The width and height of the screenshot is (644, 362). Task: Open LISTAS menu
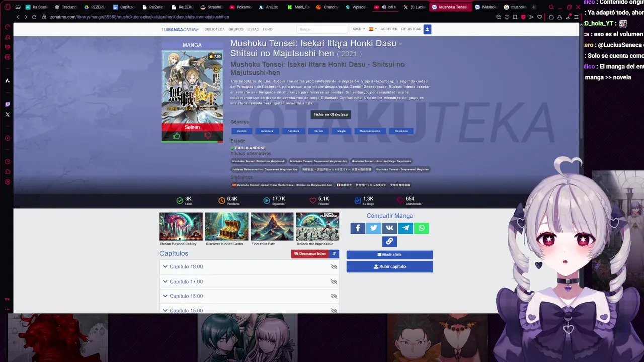pyautogui.click(x=253, y=29)
